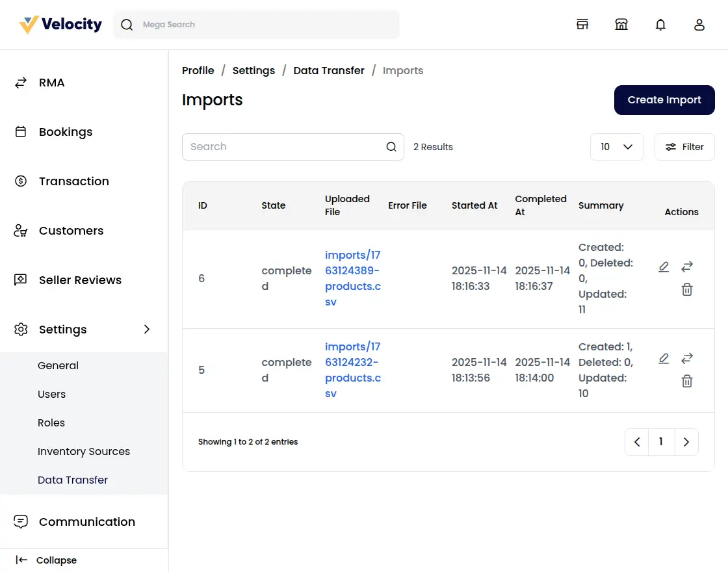
Task: Open notifications with the bell icon
Action: pyautogui.click(x=660, y=24)
